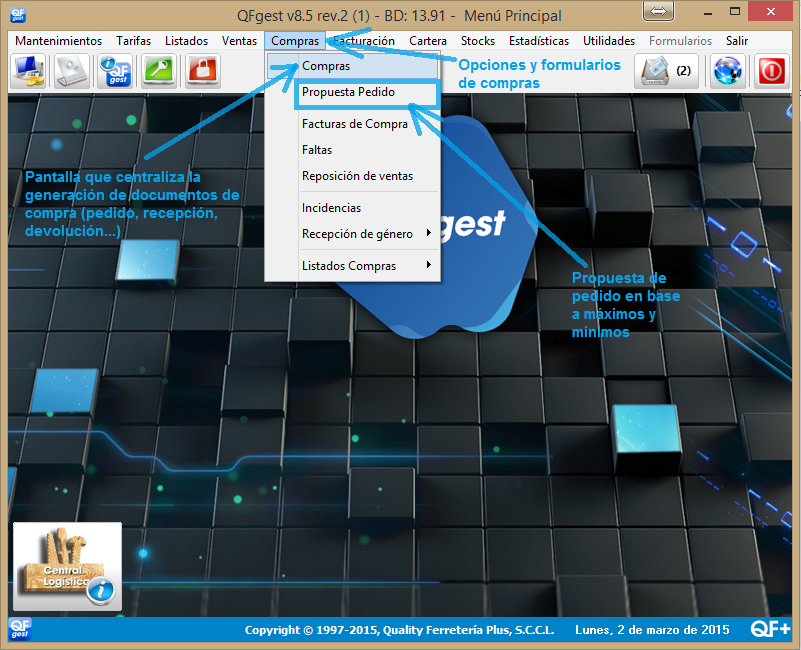Expand the Recepción de género submenu
The width and height of the screenshot is (801, 650).
click(352, 234)
